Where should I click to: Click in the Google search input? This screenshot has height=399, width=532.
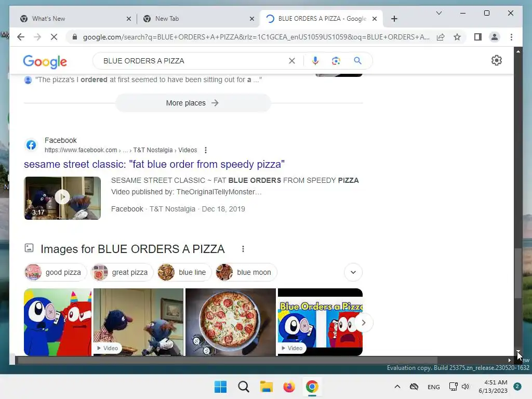[193, 61]
